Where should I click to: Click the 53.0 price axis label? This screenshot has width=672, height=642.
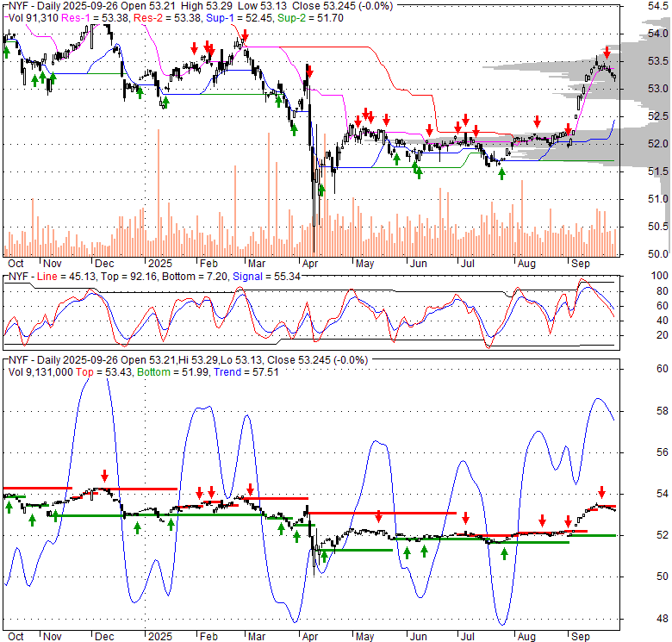658,89
